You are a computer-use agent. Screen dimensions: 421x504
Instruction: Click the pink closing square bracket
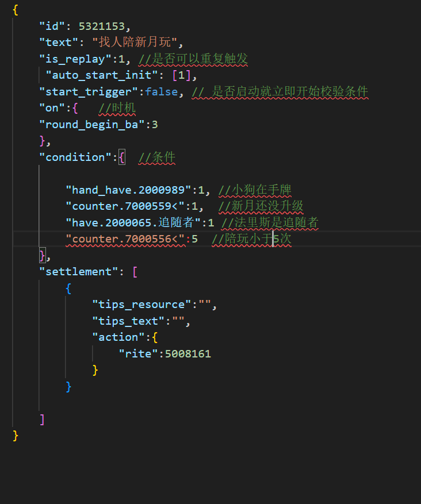coord(42,419)
